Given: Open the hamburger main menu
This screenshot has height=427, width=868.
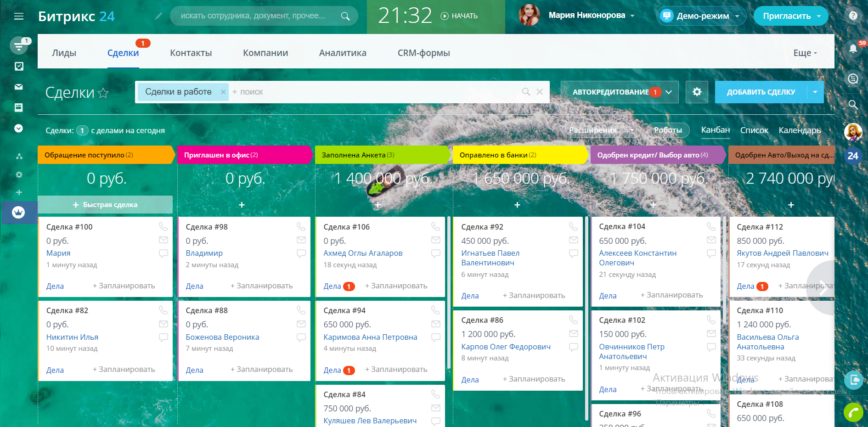Looking at the screenshot, I should [x=19, y=17].
